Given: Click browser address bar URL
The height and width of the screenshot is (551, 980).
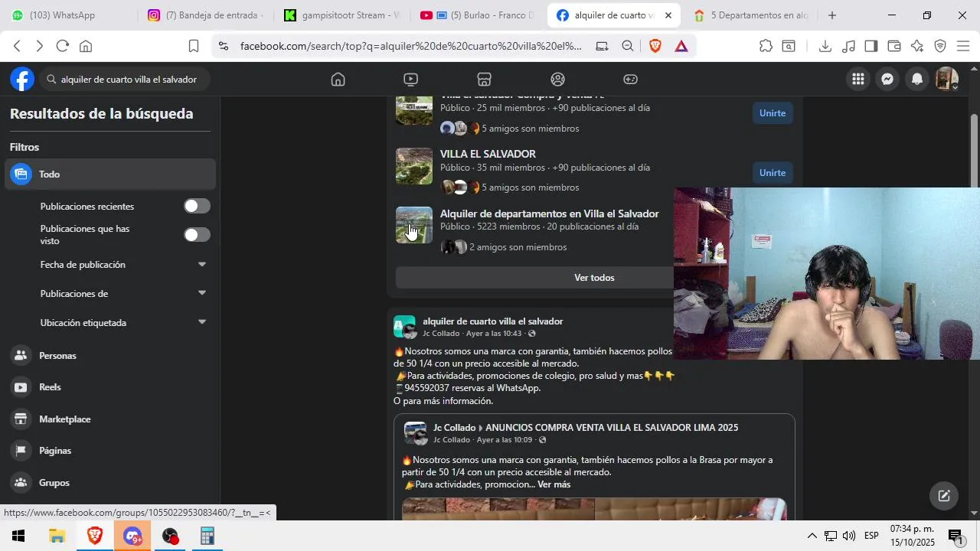Looking at the screenshot, I should click(410, 46).
